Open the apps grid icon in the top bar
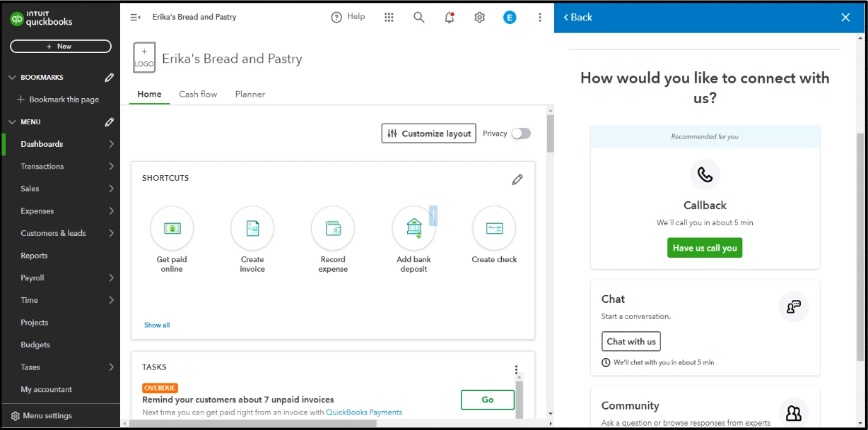This screenshot has width=868, height=430. pos(389,17)
